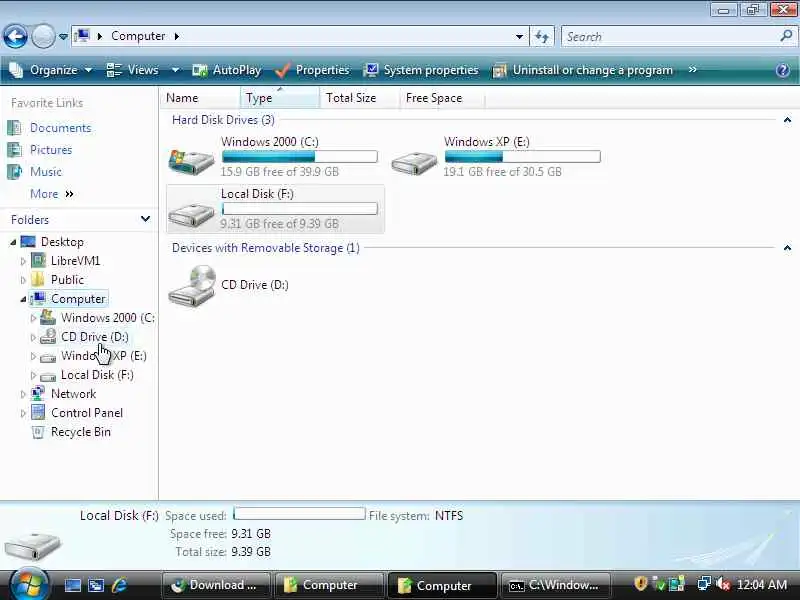Open the Views dropdown arrow
The width and height of the screenshot is (800, 600).
pyautogui.click(x=176, y=70)
